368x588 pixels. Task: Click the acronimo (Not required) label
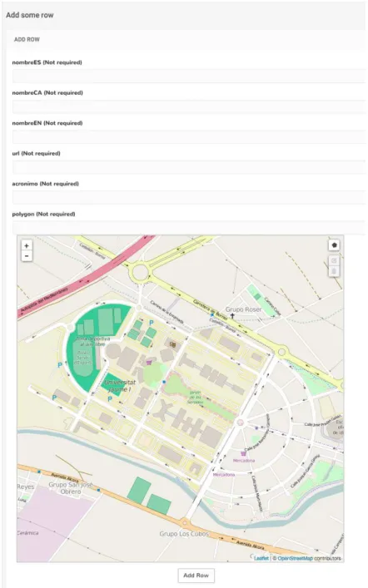[46, 184]
